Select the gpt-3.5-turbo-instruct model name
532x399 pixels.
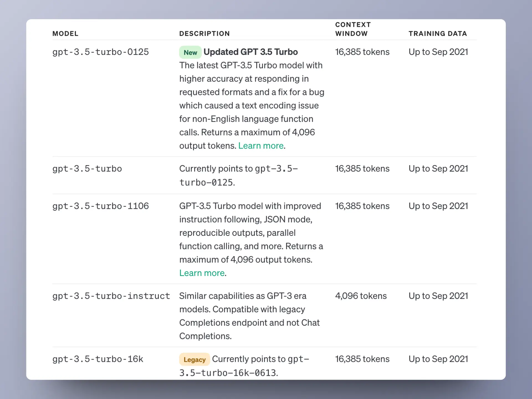(111, 296)
